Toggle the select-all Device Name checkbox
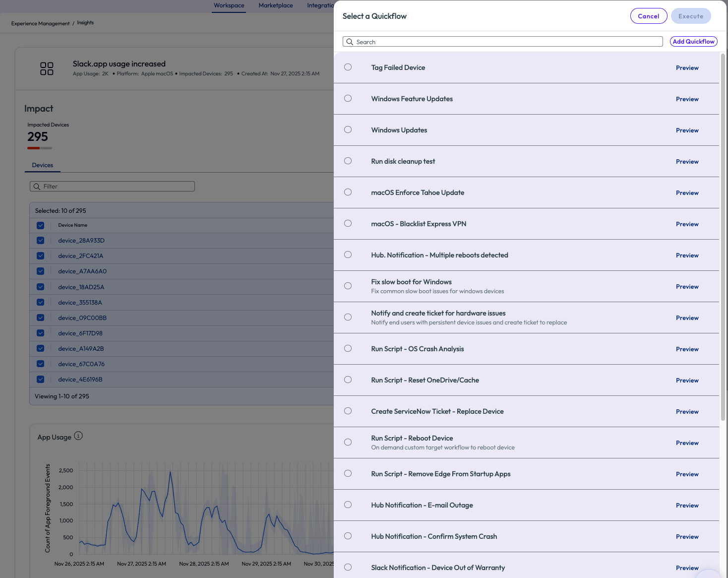The height and width of the screenshot is (578, 728). coord(41,225)
